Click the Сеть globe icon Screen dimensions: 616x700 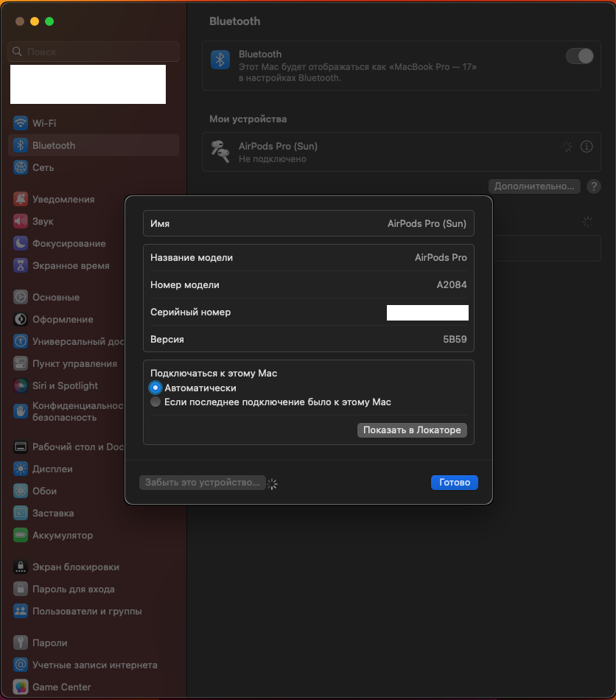(21, 167)
